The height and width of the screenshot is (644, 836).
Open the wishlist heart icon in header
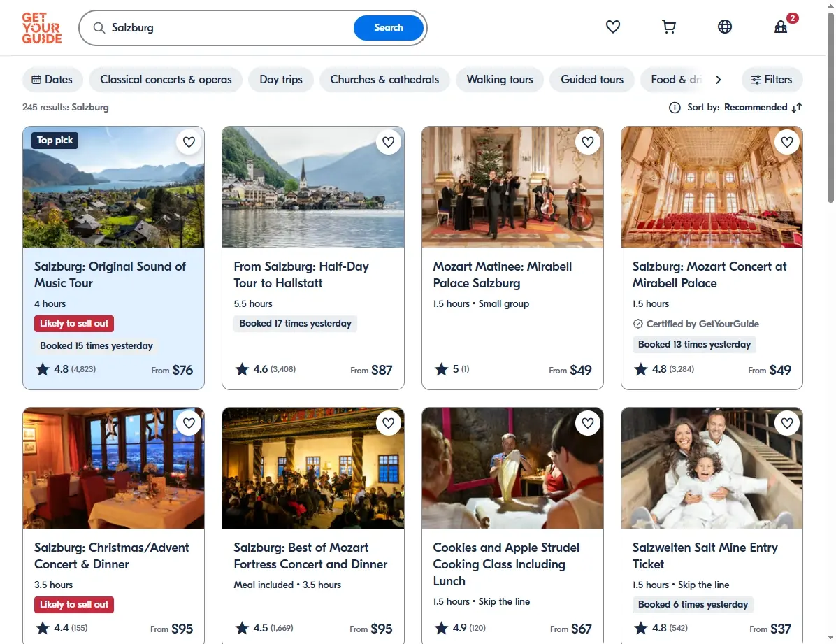612,27
